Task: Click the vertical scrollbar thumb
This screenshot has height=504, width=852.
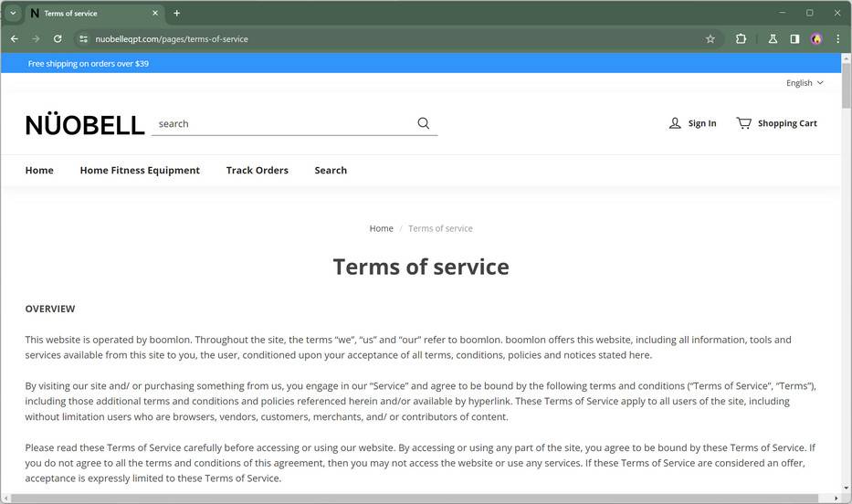Action: point(846,85)
